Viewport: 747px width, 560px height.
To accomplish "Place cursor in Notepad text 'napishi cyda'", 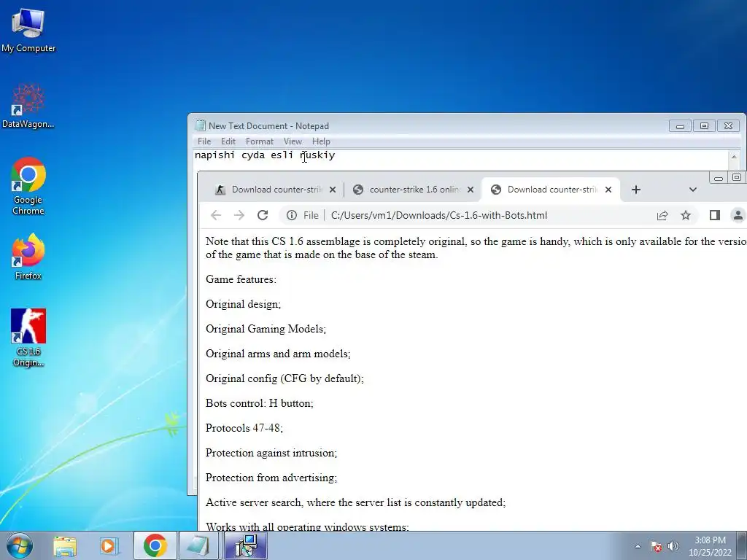I will [229, 155].
